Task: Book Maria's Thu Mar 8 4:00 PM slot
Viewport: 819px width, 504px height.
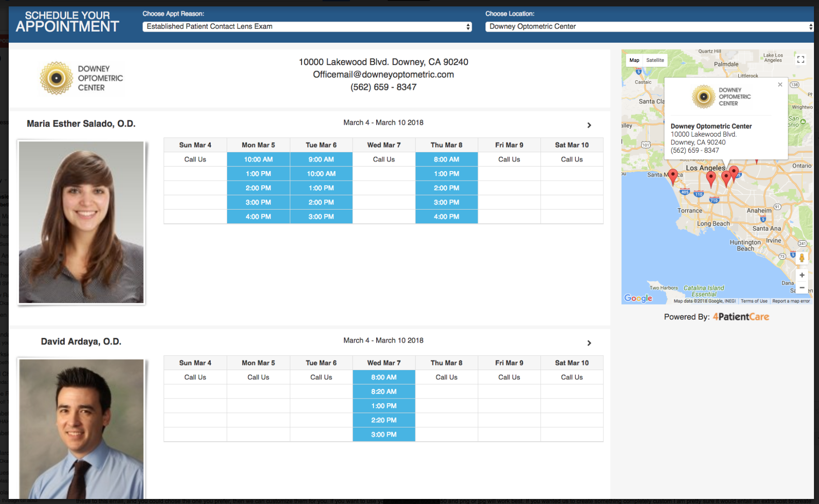Action: (x=446, y=216)
